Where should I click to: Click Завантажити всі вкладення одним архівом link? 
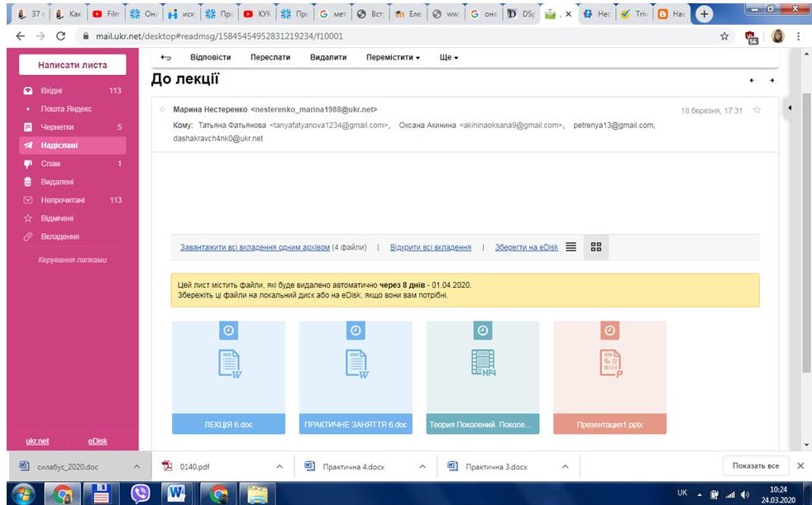(255, 247)
